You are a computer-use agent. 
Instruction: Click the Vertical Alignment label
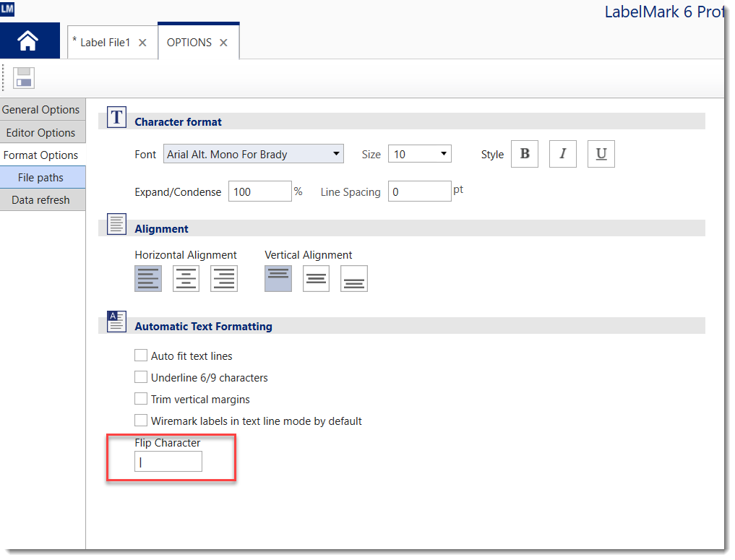click(x=309, y=255)
